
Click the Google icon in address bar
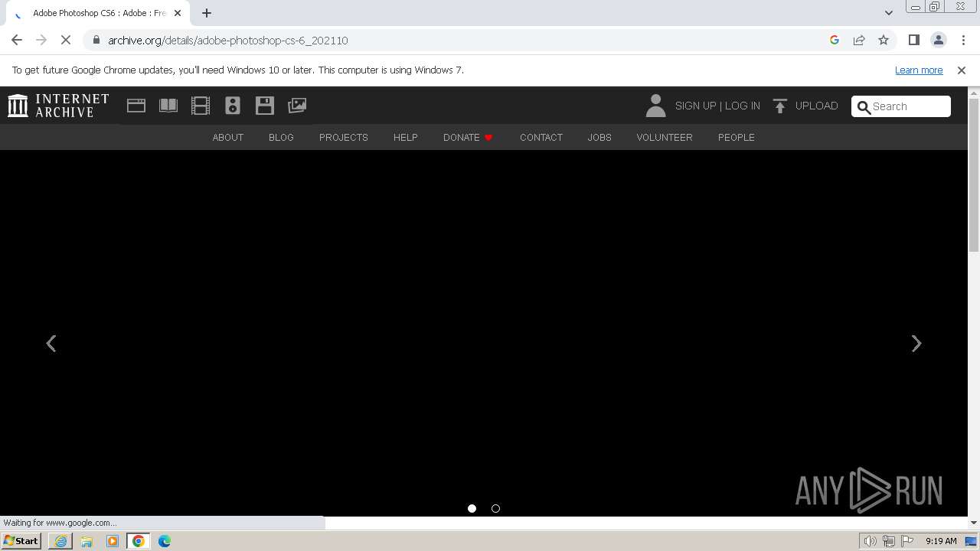pos(835,40)
